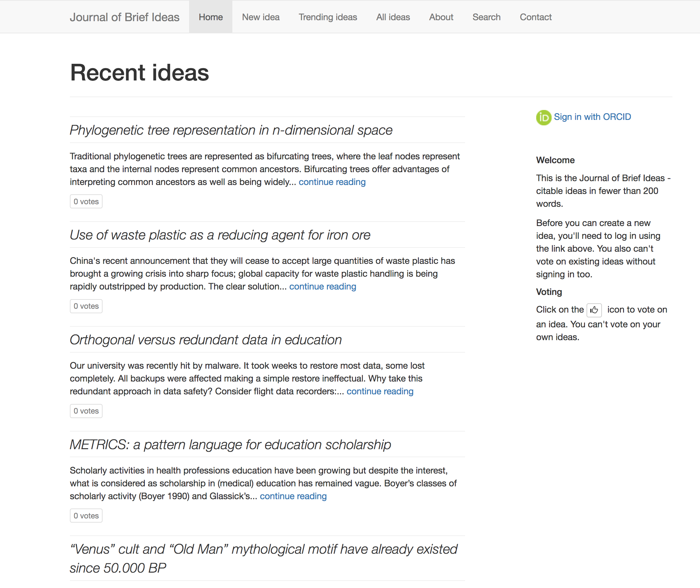Open the About page
The image size is (700, 588).
pyautogui.click(x=441, y=17)
